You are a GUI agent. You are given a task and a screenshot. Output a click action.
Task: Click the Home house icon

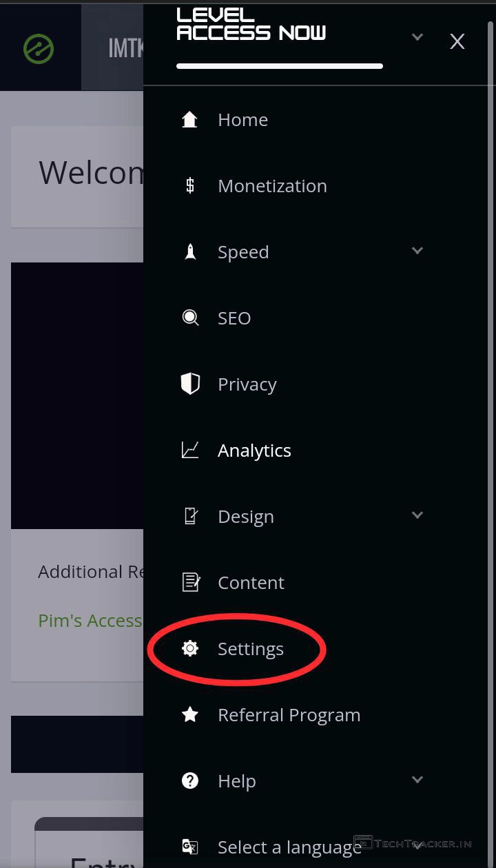coord(189,120)
